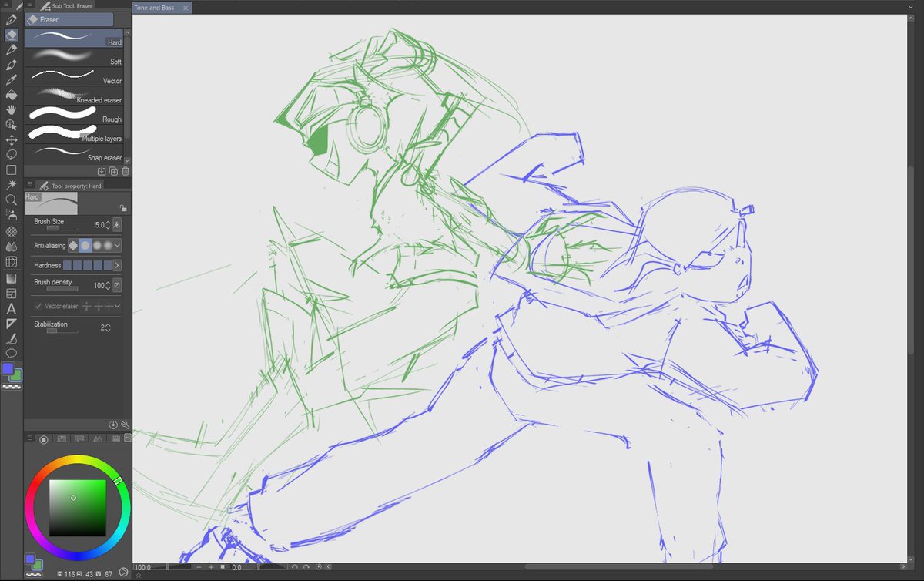Click the duplicate sub tool icon
Viewport: 924px width, 581px height.
[113, 171]
